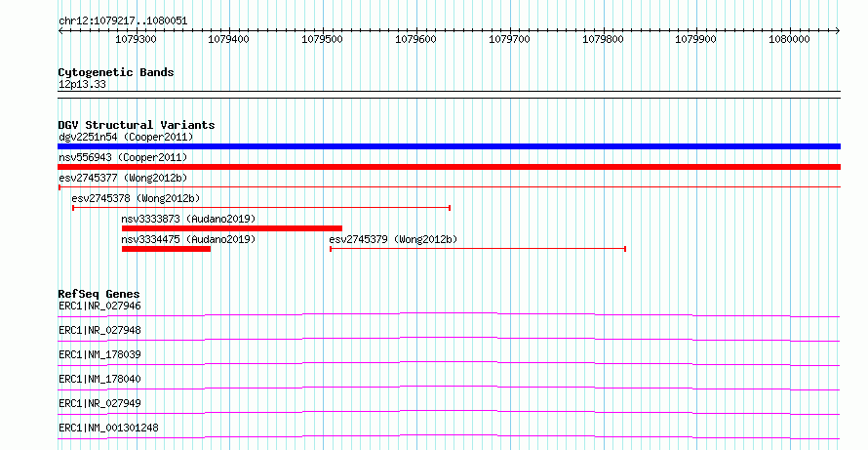
Task: Click the 1079800 ruler position label
Action: click(x=603, y=39)
